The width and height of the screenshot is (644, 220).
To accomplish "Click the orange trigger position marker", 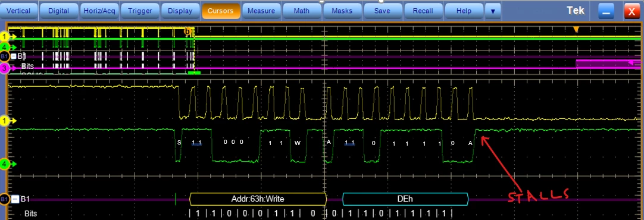I will click(x=576, y=30).
